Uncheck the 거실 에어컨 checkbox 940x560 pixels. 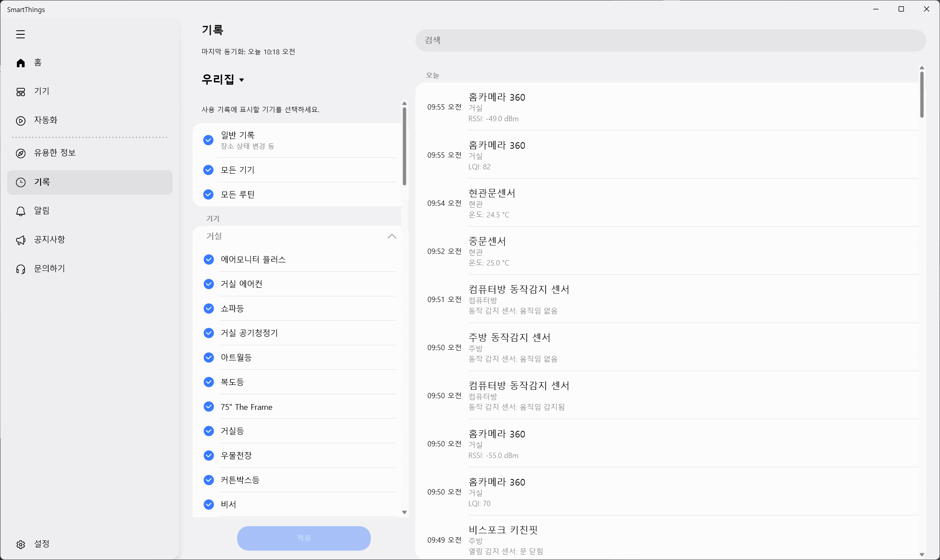209,284
